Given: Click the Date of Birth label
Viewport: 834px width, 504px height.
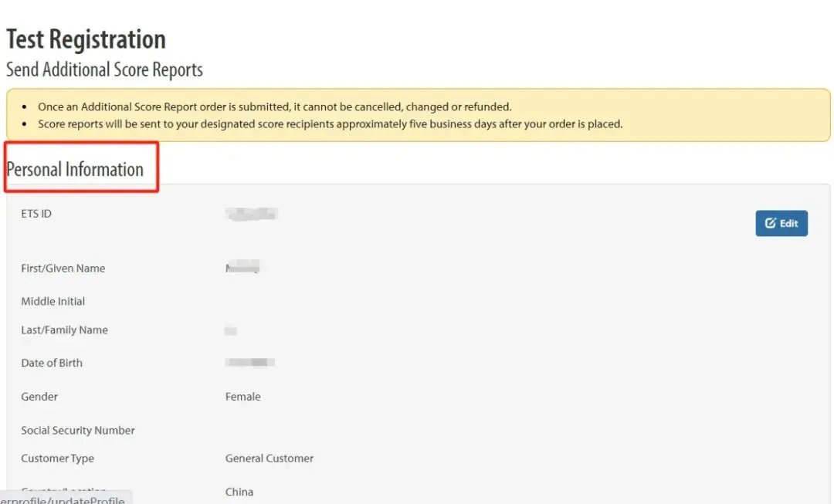Looking at the screenshot, I should point(51,363).
